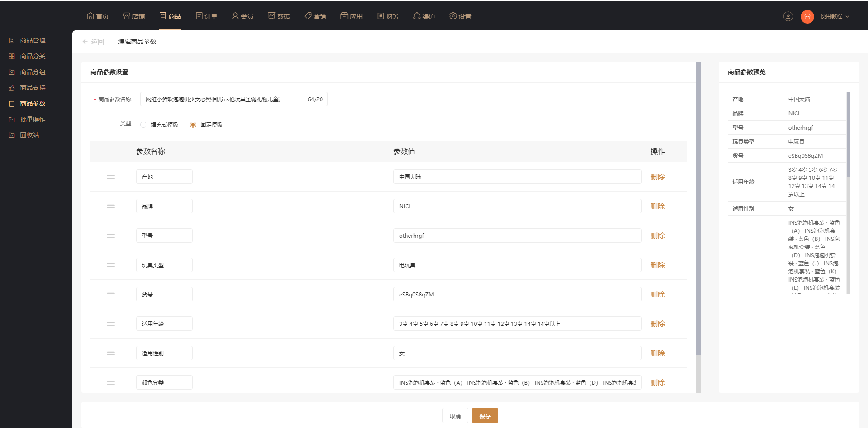The image size is (868, 428).
Task: Click the 渠道 channel icon
Action: (x=417, y=16)
